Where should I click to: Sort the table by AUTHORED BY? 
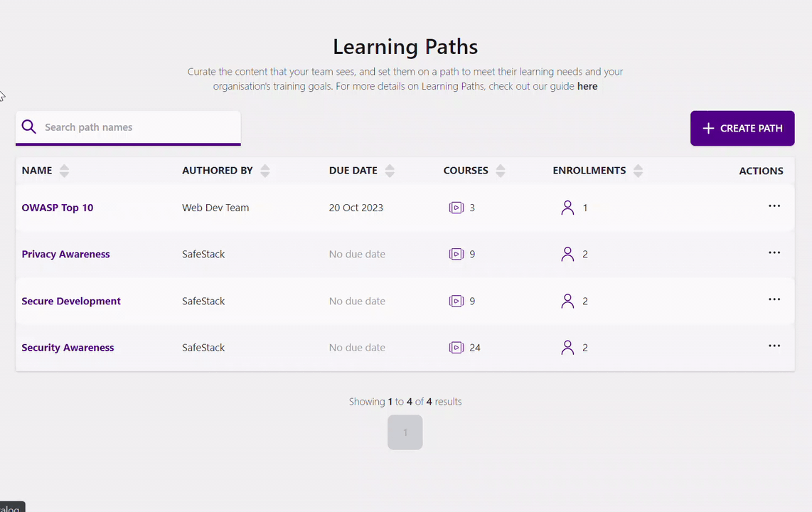click(265, 170)
